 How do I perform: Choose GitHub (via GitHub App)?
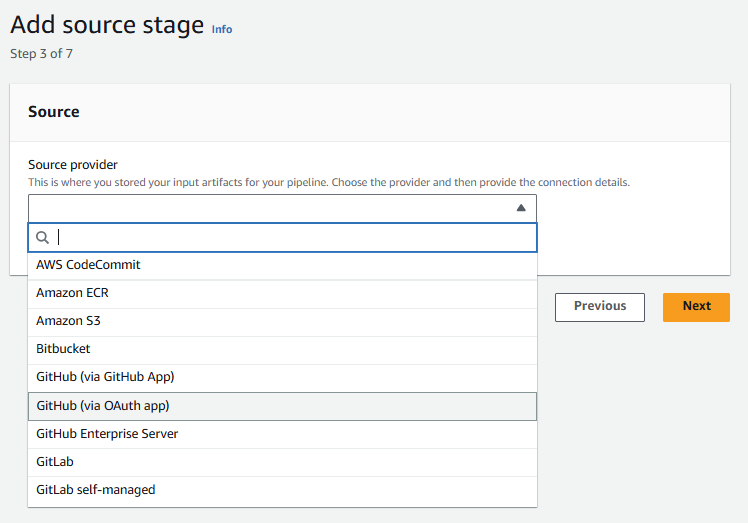click(x=282, y=377)
